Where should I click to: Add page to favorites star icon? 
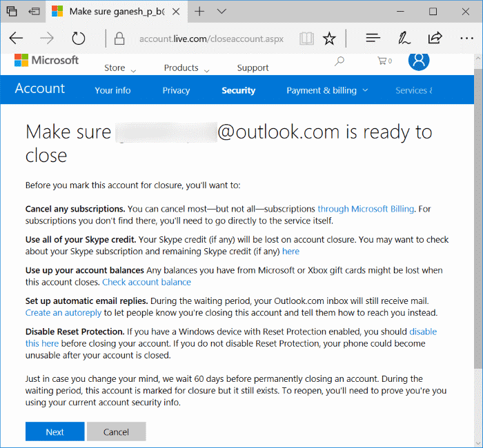click(329, 39)
